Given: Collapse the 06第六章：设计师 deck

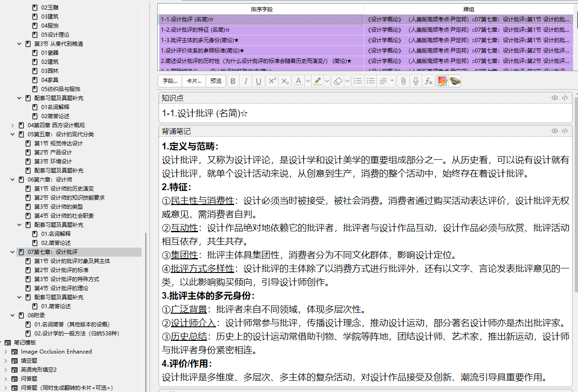Looking at the screenshot, I should pos(13,180).
